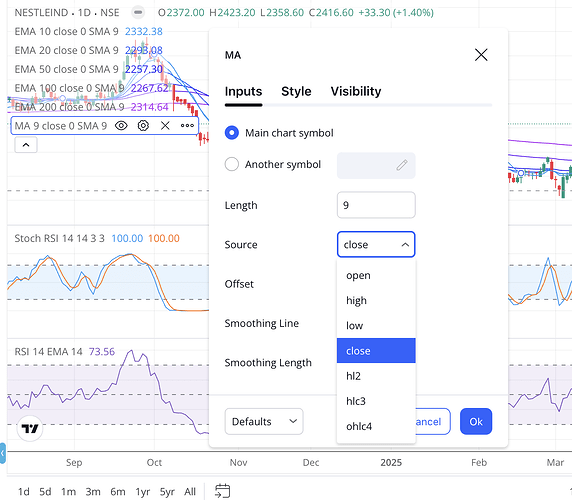The image size is (572, 500).
Task: Set the 1m time range
Action: click(68, 492)
